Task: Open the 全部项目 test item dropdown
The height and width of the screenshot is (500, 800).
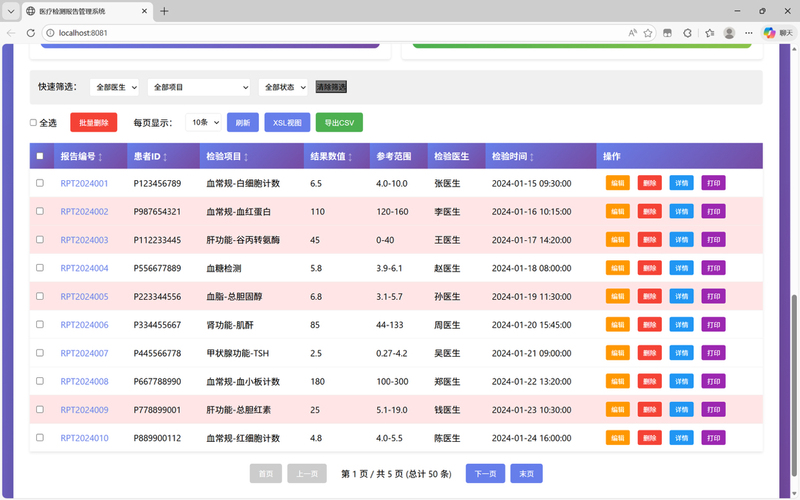Action: point(199,87)
